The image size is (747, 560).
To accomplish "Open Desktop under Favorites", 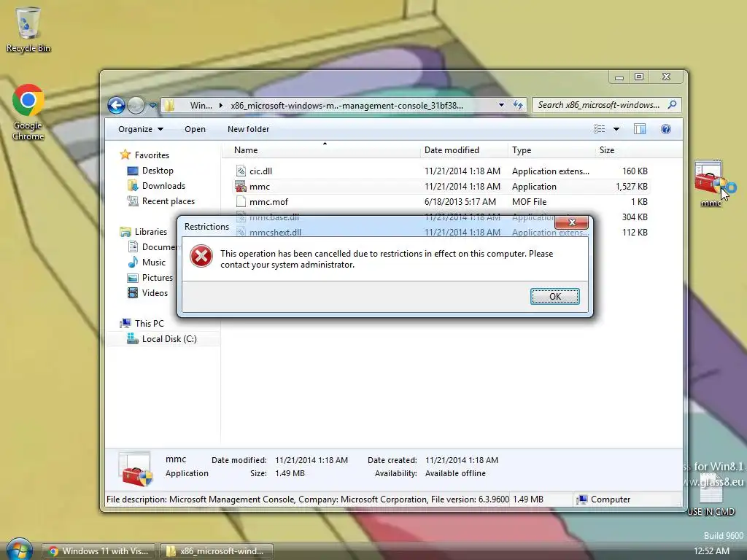I will (158, 171).
